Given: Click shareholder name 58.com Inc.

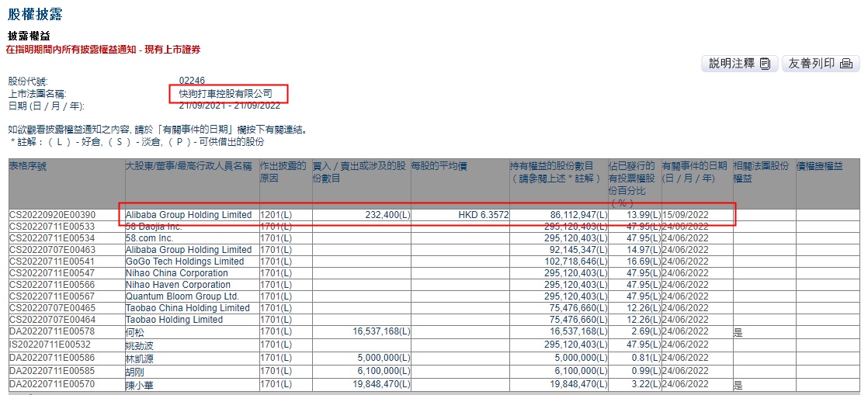Looking at the screenshot, I should coord(150,238).
